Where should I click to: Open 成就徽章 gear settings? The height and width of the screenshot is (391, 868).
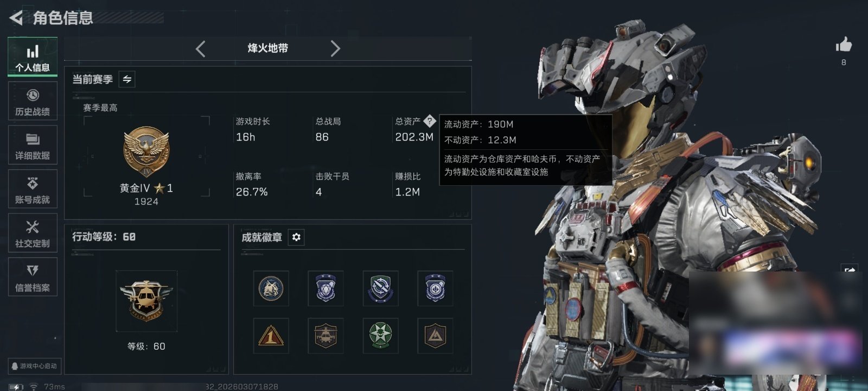296,237
